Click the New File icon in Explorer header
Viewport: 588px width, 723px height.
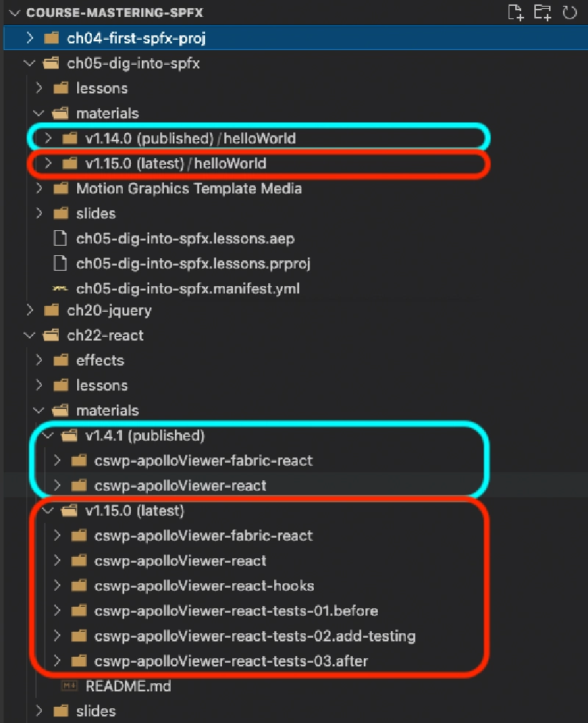tap(515, 13)
